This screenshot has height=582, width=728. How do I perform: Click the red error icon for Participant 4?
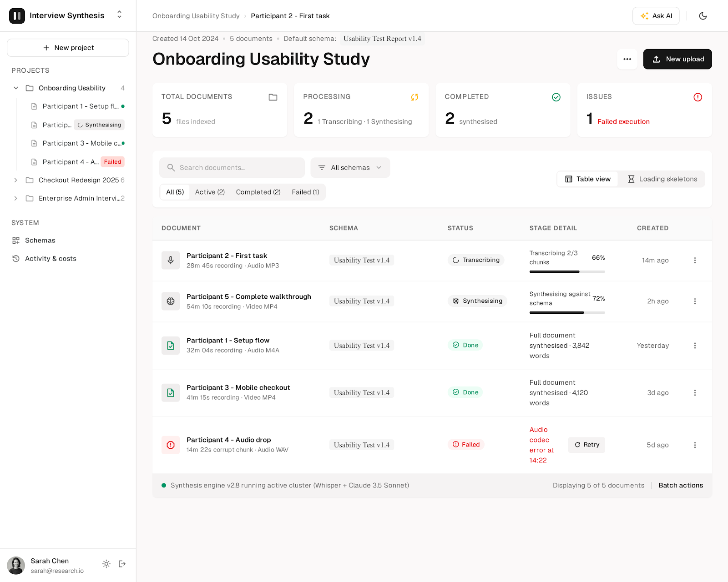pyautogui.click(x=171, y=445)
